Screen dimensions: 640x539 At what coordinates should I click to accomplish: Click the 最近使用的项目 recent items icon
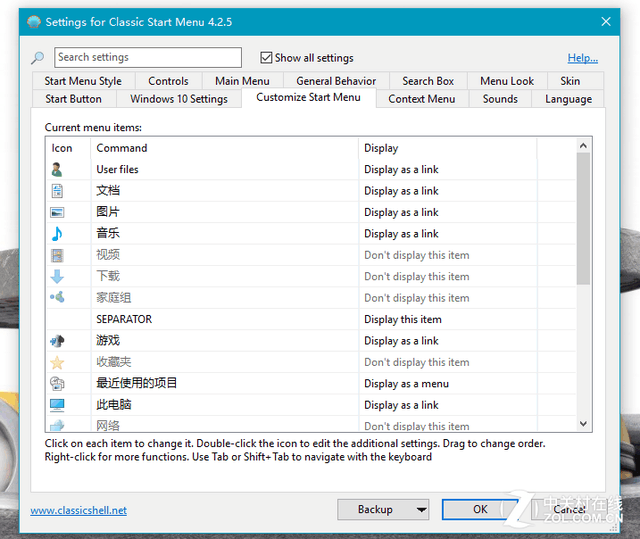point(57,384)
